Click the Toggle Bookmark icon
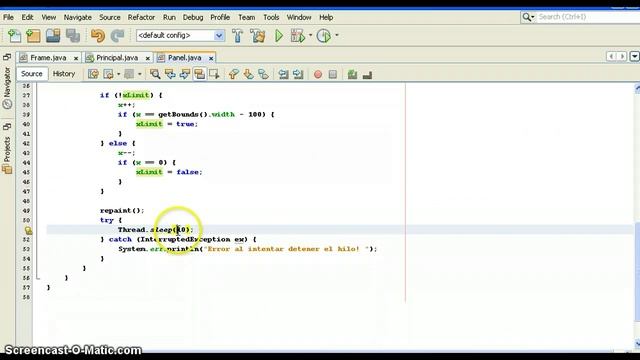Viewport: 640px width, 360px height. (x=263, y=74)
